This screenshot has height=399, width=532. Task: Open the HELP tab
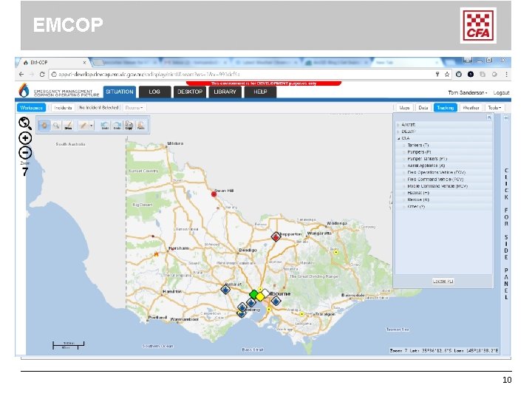click(260, 92)
